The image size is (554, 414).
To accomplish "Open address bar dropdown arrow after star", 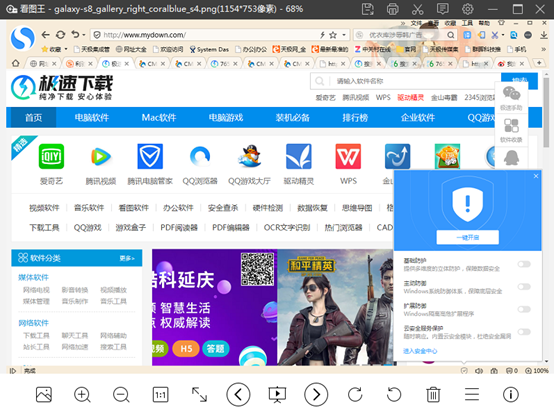I will (343, 35).
